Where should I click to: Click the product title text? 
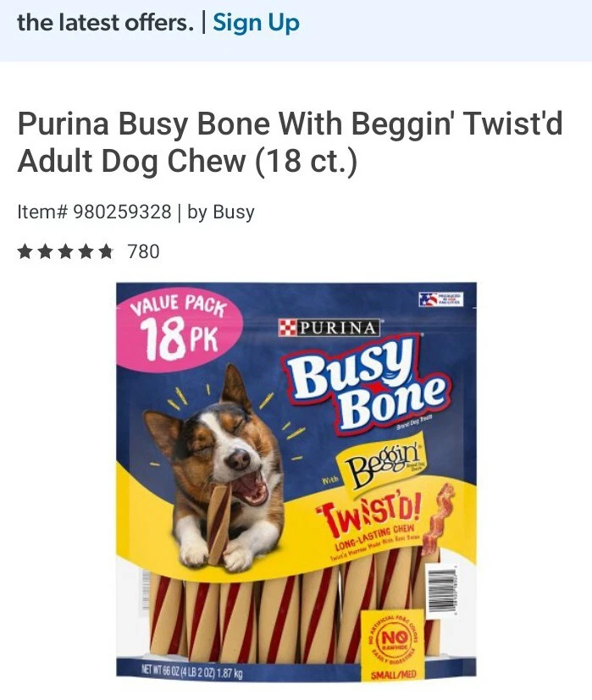point(290,142)
